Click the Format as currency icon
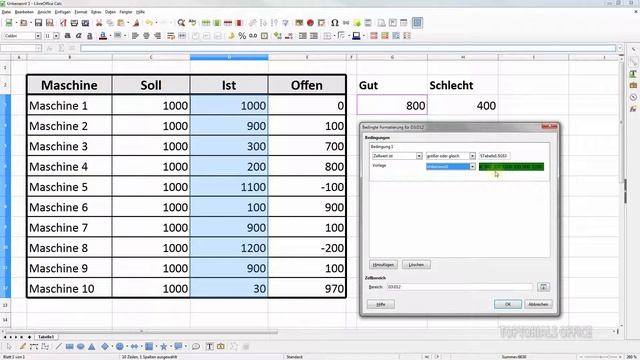 [x=231, y=36]
